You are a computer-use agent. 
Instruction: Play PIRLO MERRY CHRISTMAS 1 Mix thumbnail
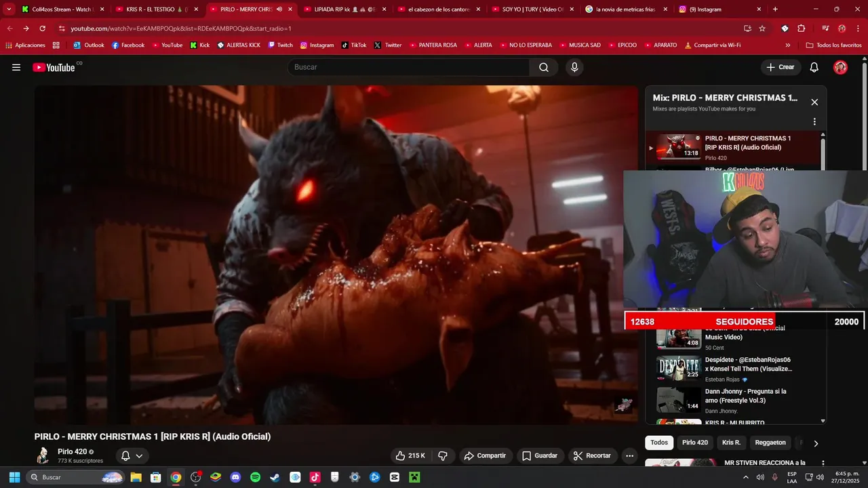(679, 146)
